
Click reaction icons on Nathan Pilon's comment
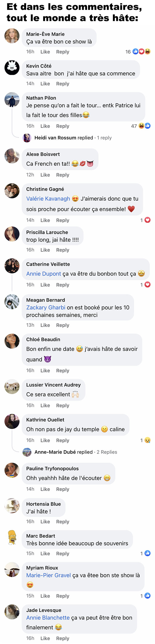click(144, 126)
